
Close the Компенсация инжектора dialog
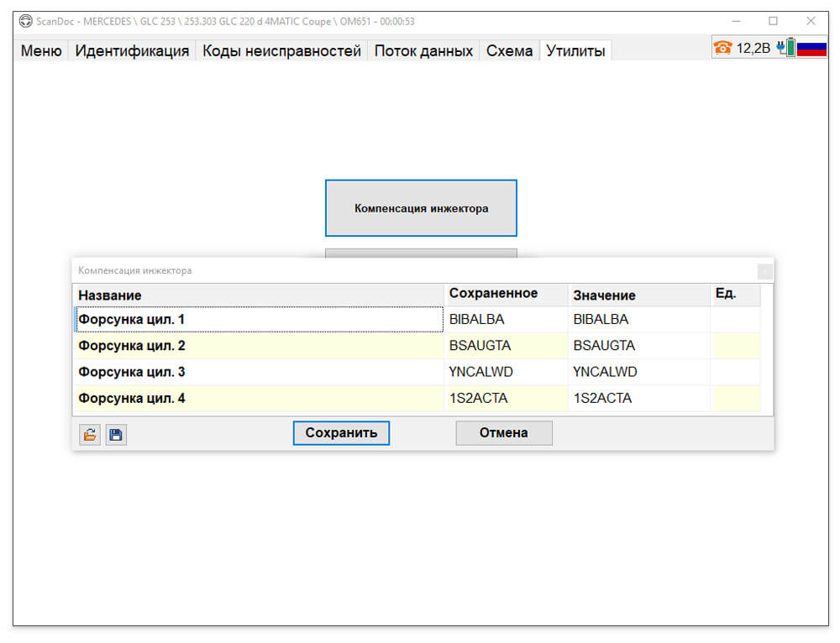765,271
